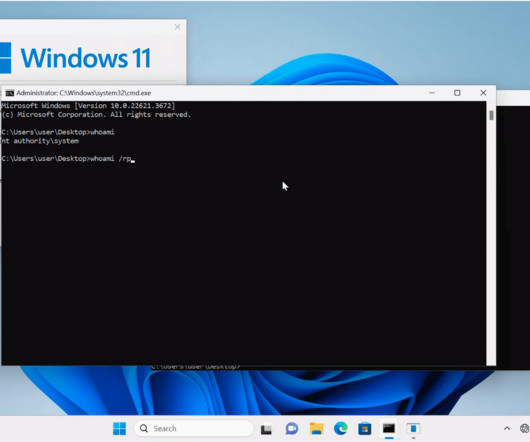Open the network globe tray icon
This screenshot has height=442, width=530.
pyautogui.click(x=525, y=428)
